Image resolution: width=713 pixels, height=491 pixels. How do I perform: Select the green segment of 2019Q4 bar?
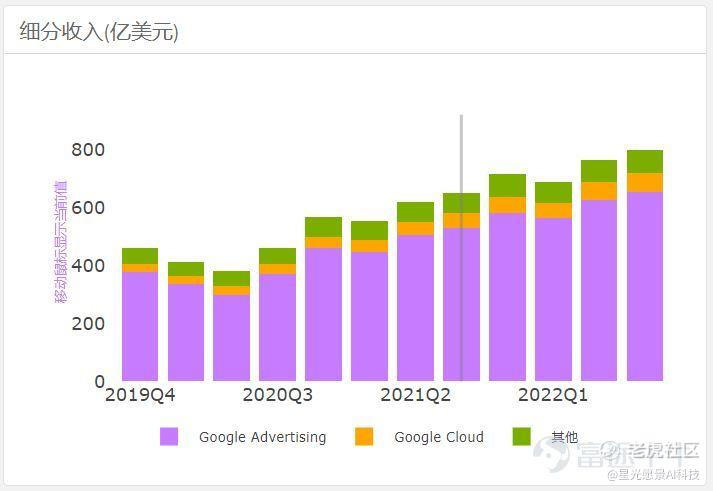tap(140, 256)
